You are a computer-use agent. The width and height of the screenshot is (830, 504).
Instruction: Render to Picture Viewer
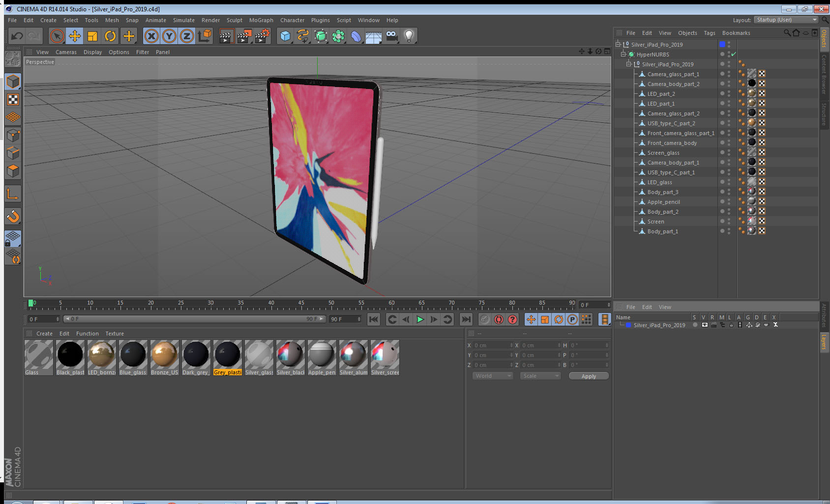click(244, 36)
